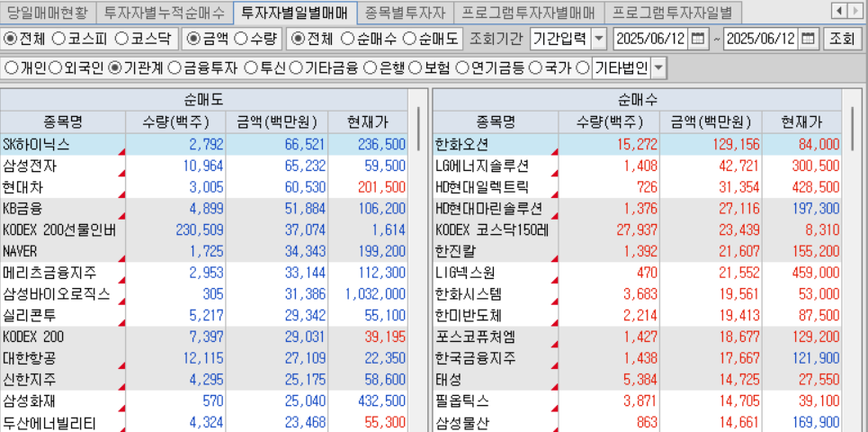Select the 전체 market radio button
The image size is (868, 432).
(x=10, y=39)
